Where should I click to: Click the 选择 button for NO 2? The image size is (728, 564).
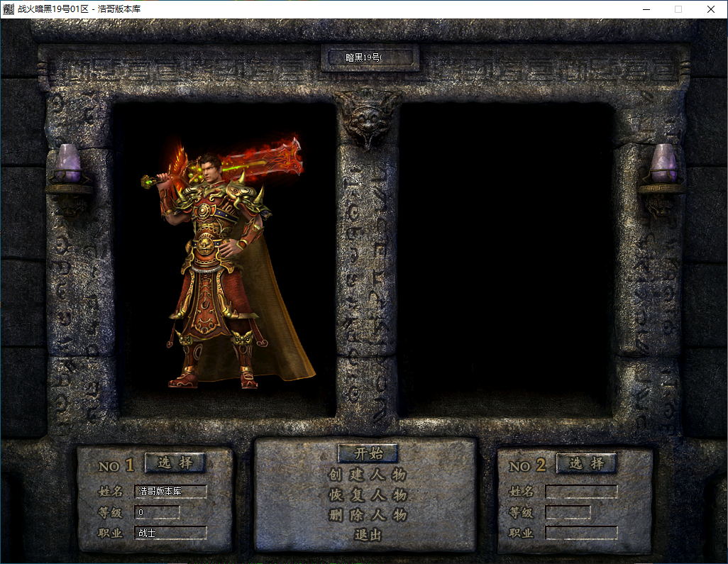tap(586, 463)
